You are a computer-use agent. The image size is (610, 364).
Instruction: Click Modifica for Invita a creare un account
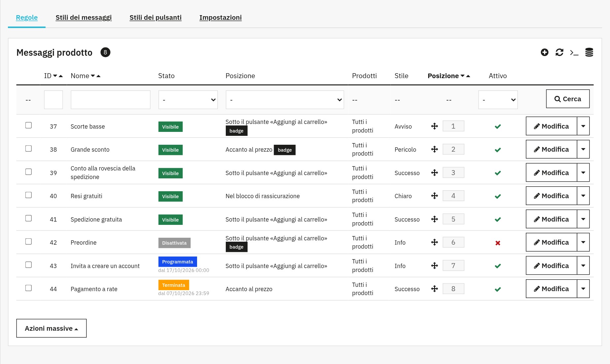click(551, 266)
